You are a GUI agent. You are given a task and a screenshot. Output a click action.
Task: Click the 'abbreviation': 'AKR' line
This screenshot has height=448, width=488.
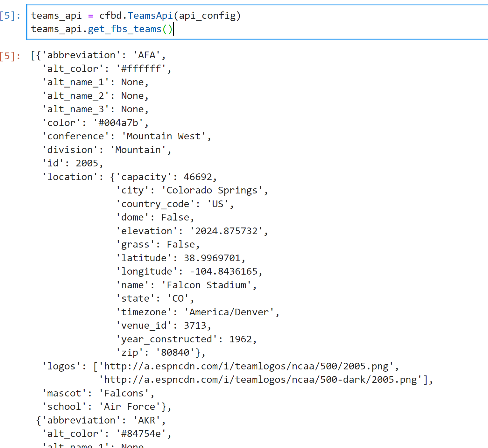[101, 420]
